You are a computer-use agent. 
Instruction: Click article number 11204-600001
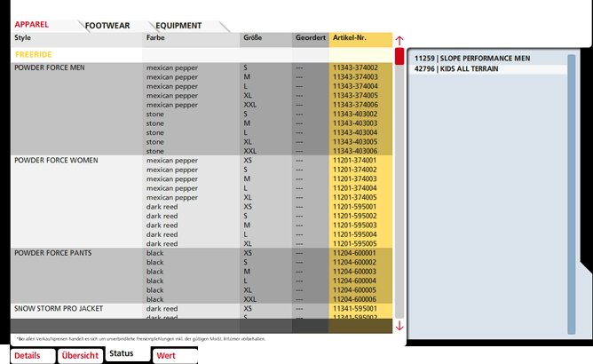[354, 253]
